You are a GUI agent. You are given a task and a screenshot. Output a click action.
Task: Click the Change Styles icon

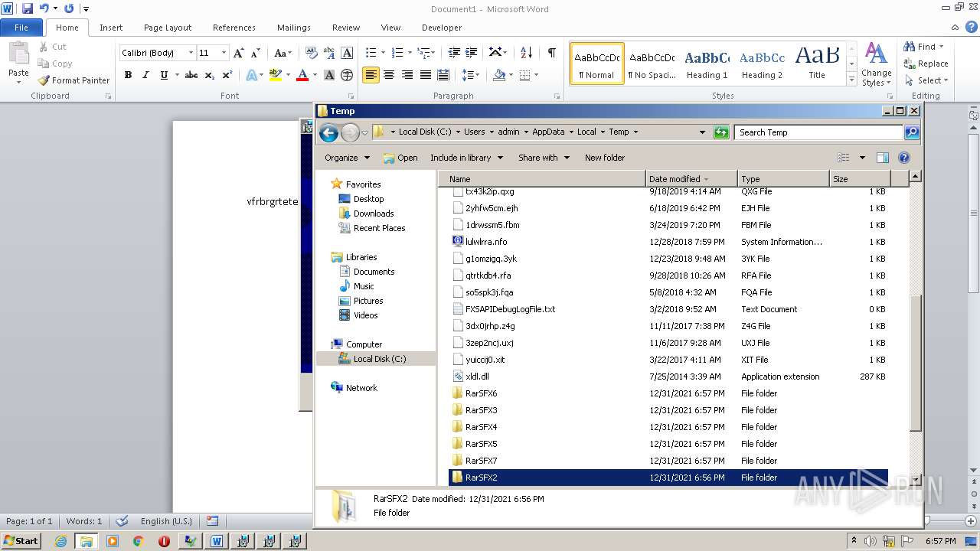876,64
